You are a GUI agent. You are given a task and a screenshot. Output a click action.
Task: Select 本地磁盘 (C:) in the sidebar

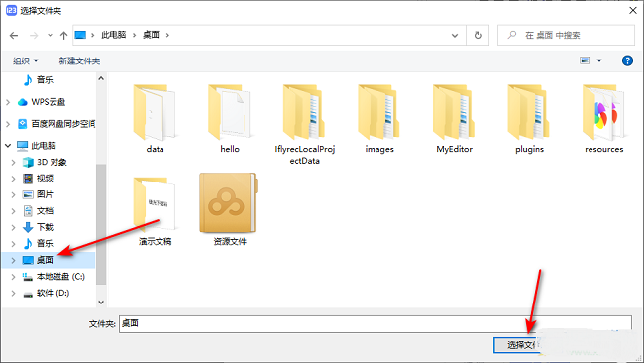(54, 277)
